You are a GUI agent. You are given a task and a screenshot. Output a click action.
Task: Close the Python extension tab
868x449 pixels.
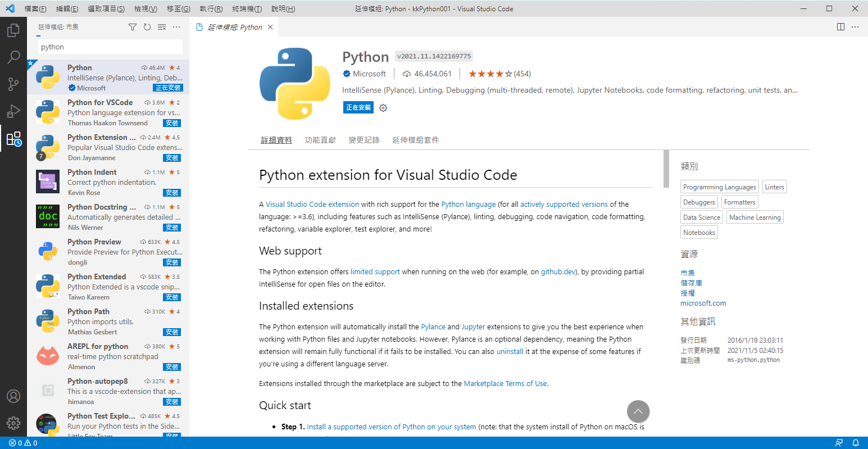(270, 27)
